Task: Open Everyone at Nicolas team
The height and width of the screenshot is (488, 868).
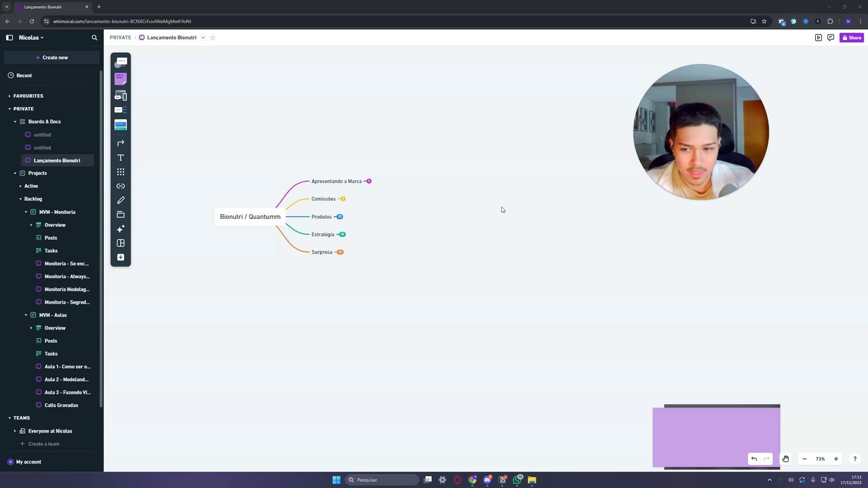Action: click(50, 431)
